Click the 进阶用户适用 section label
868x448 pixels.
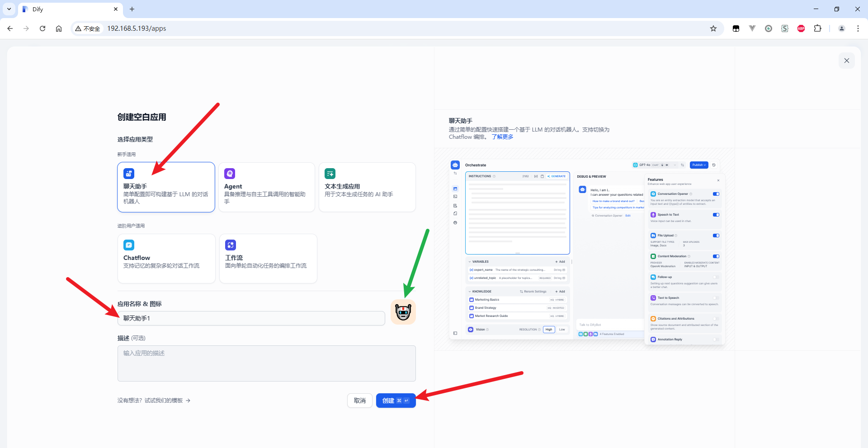(x=131, y=226)
